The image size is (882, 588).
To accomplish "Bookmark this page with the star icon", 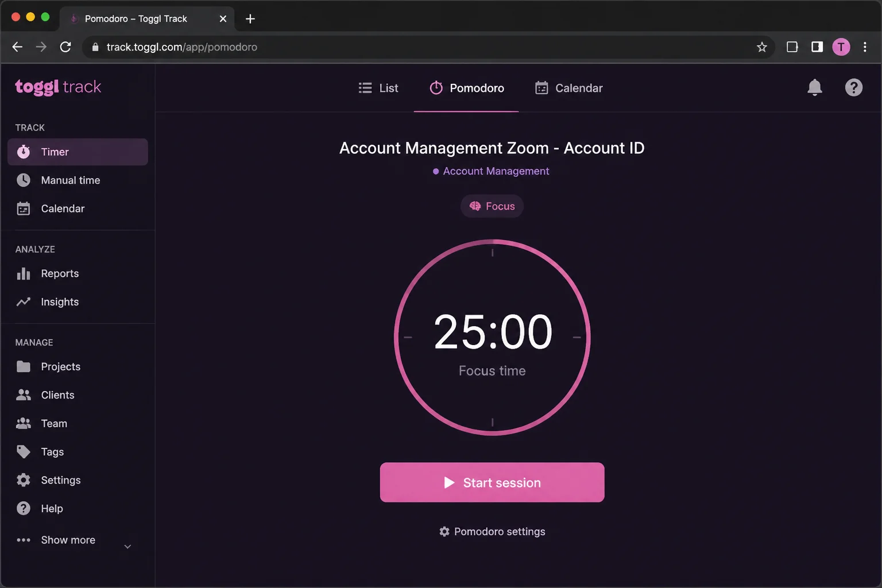I will [x=762, y=47].
